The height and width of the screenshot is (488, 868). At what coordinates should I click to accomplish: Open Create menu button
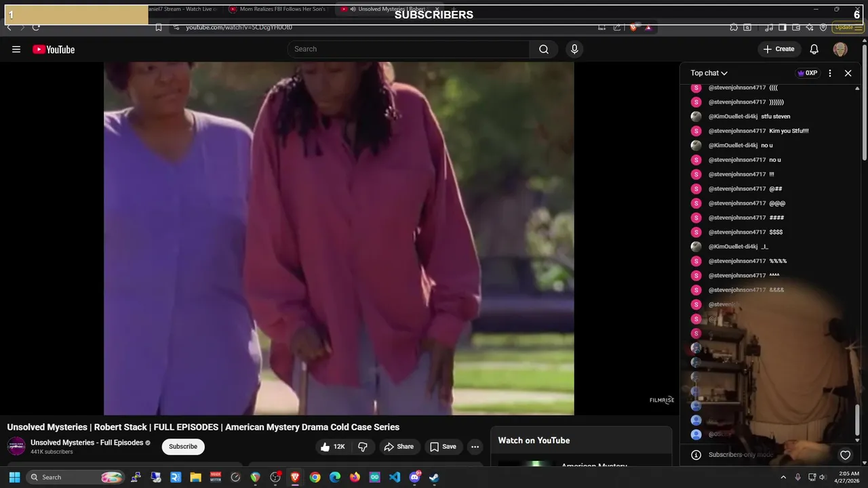pos(778,49)
